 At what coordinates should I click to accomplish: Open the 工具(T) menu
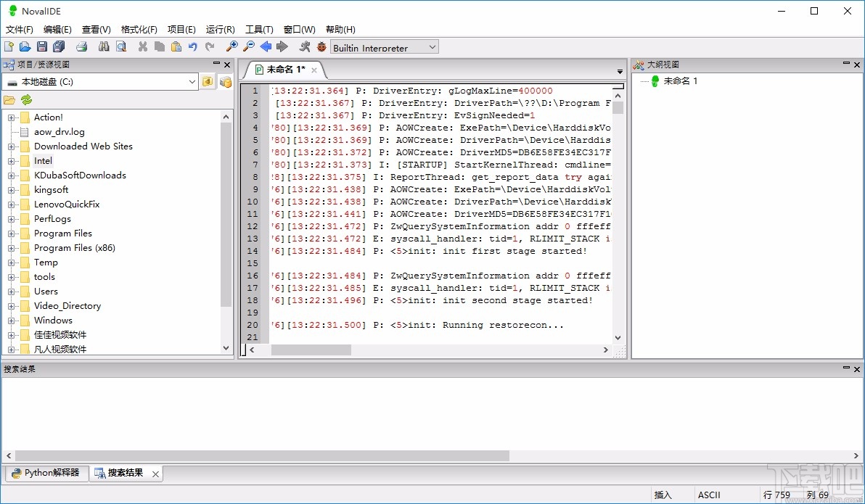click(x=259, y=29)
